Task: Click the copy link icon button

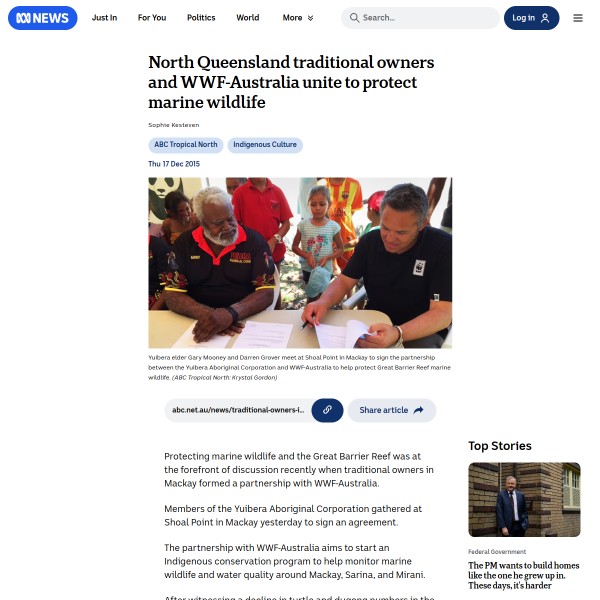Action: pyautogui.click(x=327, y=410)
